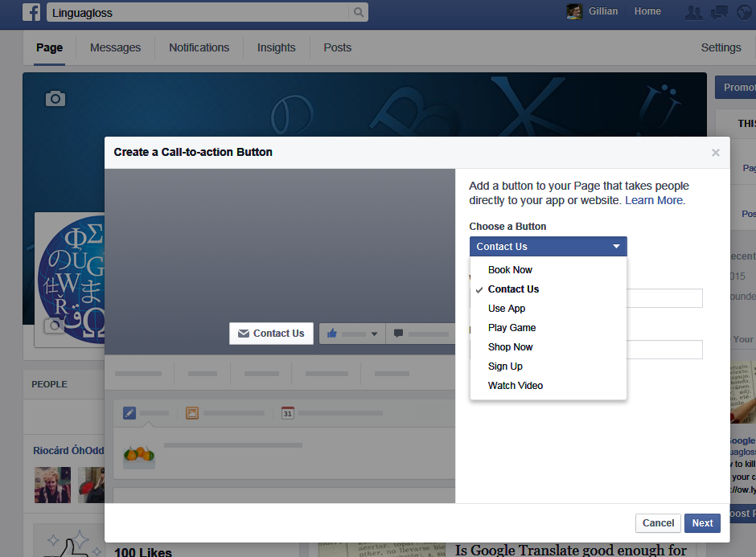This screenshot has height=557, width=756.
Task: Open the Google Translate article headline
Action: click(x=571, y=550)
